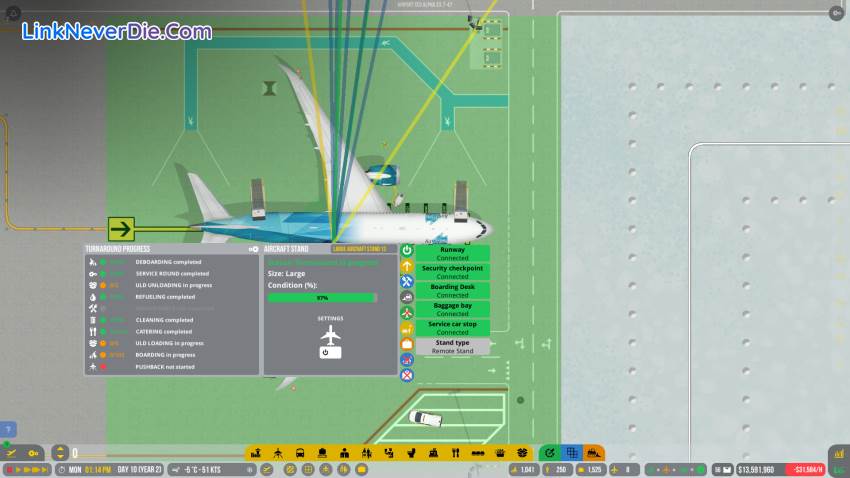The height and width of the screenshot is (478, 850).
Task: Open the conveyor belt build menu
Action: coord(478,453)
